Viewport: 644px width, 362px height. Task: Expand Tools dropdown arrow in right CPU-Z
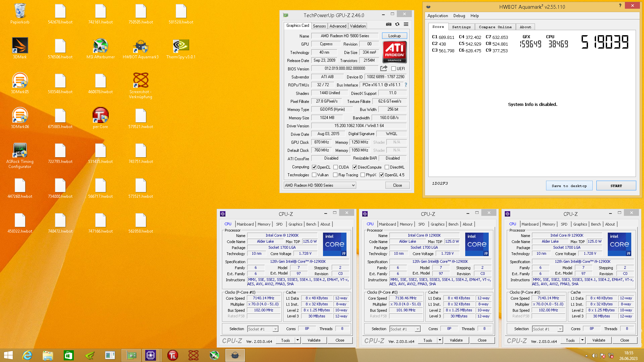pyautogui.click(x=582, y=340)
